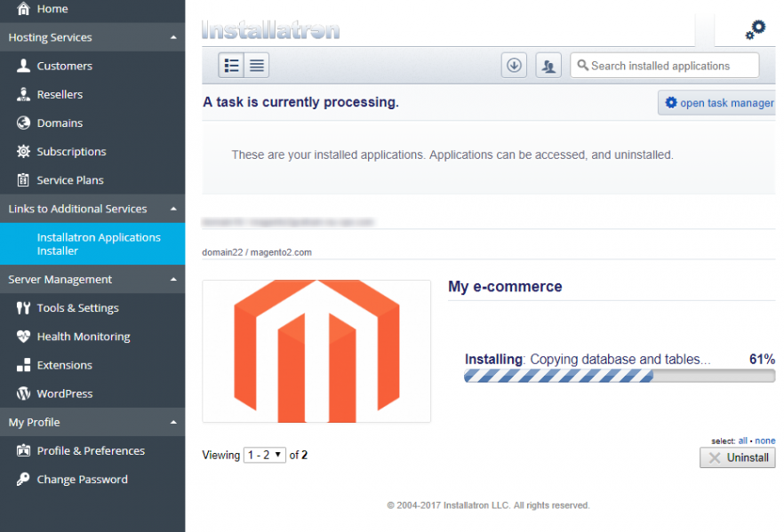The image size is (784, 532).
Task: Click the select all link
Action: [x=742, y=441]
